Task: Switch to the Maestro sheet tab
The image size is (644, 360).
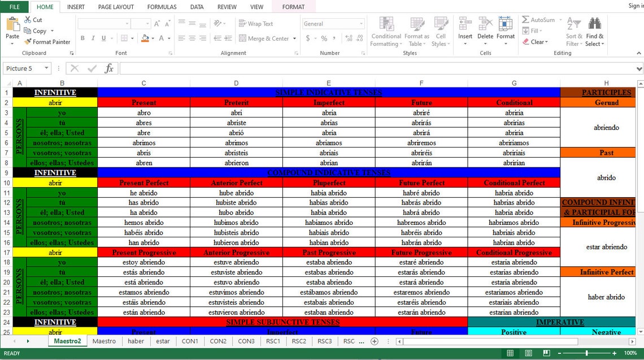Action: tap(104, 341)
